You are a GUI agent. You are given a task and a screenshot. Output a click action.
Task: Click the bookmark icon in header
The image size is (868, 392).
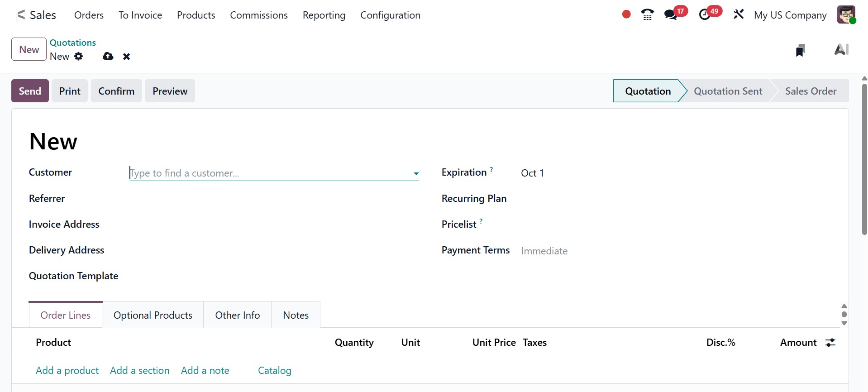tap(800, 50)
